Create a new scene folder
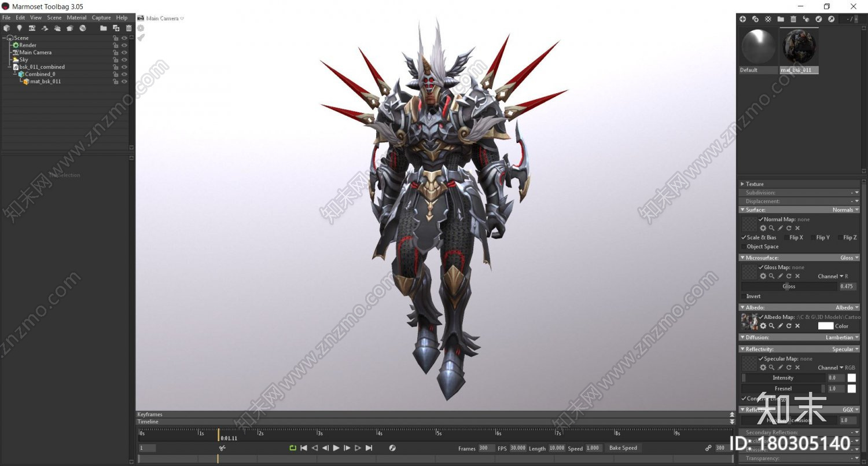Screen dimensions: 868x466 click(x=103, y=28)
